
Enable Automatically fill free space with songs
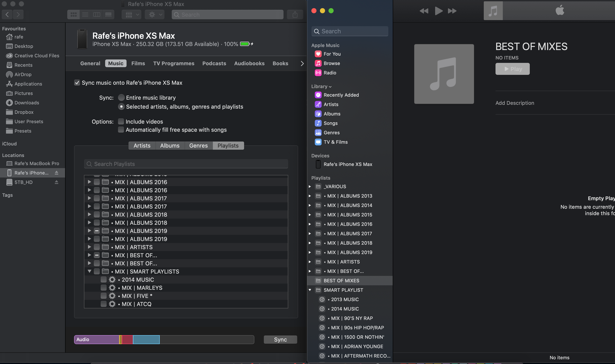tap(121, 130)
